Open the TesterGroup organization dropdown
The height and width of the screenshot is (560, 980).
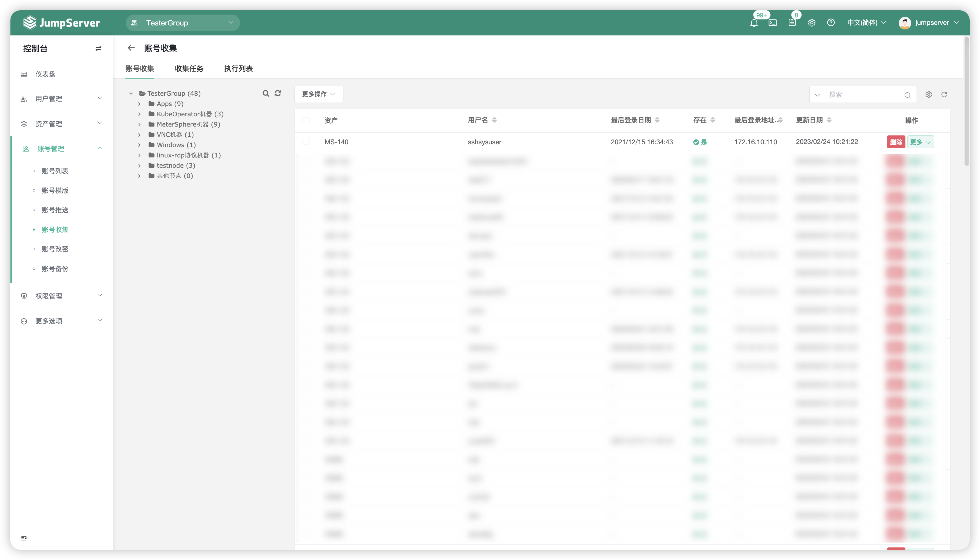(x=183, y=23)
